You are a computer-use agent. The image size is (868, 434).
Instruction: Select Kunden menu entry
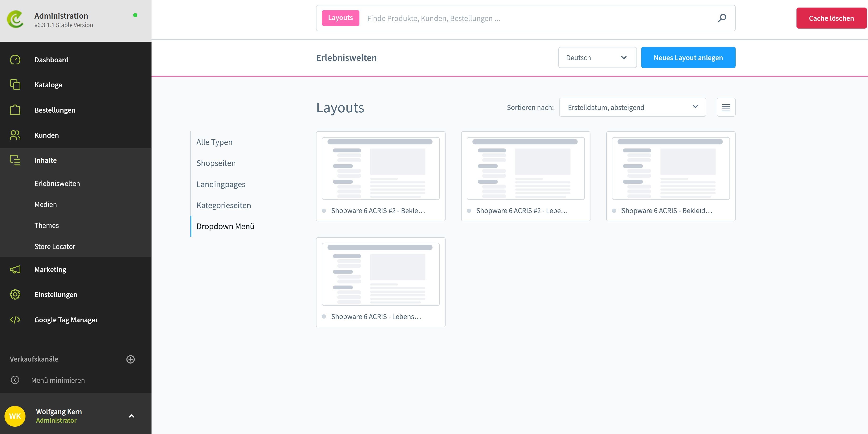point(46,135)
